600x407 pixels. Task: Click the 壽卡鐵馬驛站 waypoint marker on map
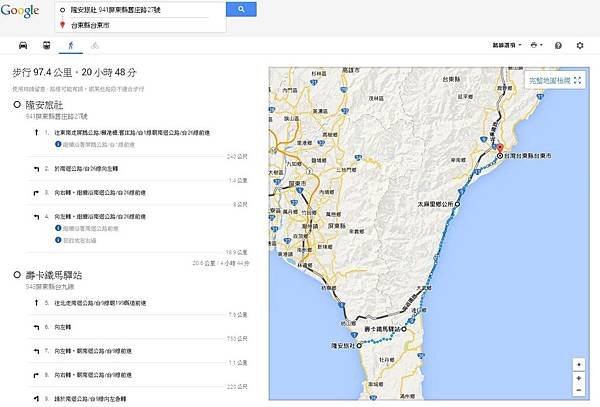coord(404,329)
